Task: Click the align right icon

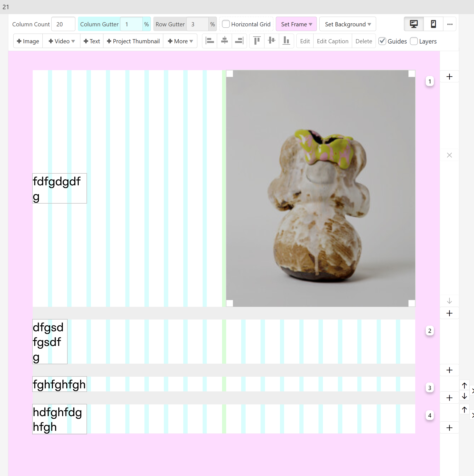Action: click(x=239, y=41)
